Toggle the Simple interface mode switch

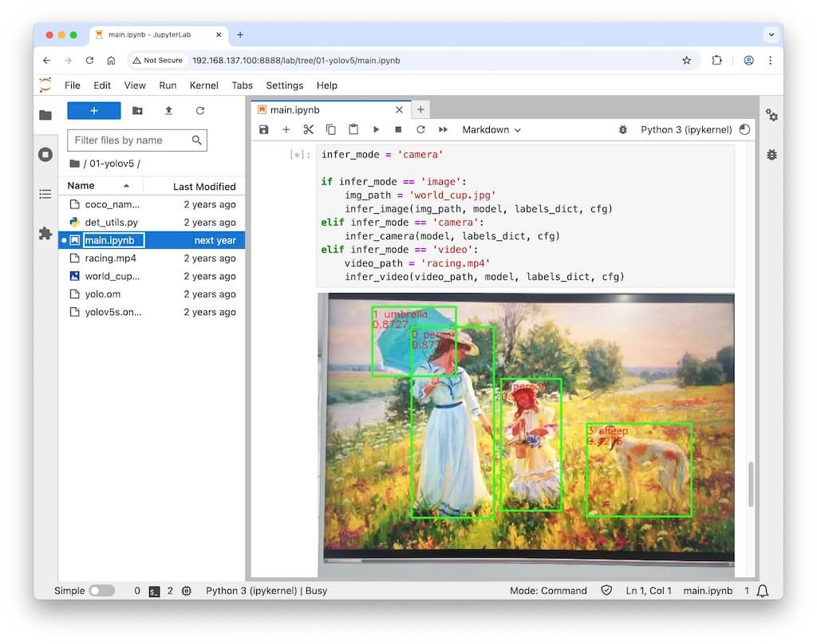coord(101,591)
